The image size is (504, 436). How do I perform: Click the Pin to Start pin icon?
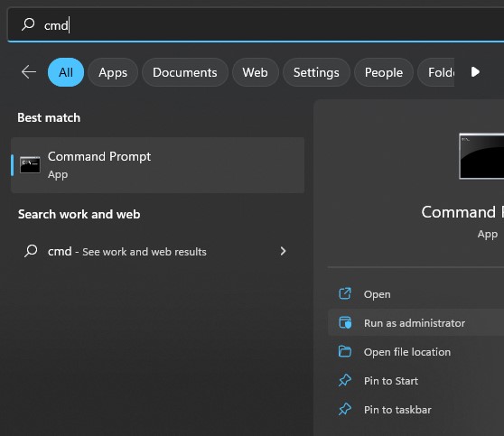[345, 380]
